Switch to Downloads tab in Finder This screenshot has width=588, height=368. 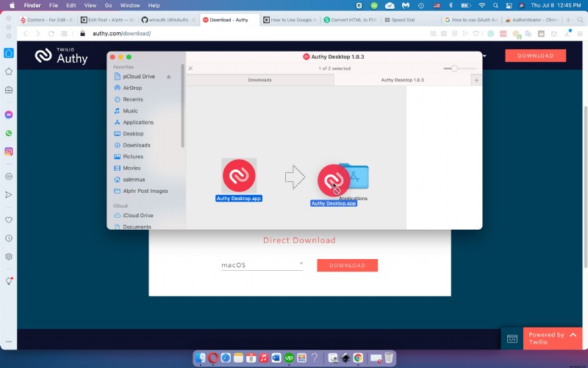click(260, 80)
